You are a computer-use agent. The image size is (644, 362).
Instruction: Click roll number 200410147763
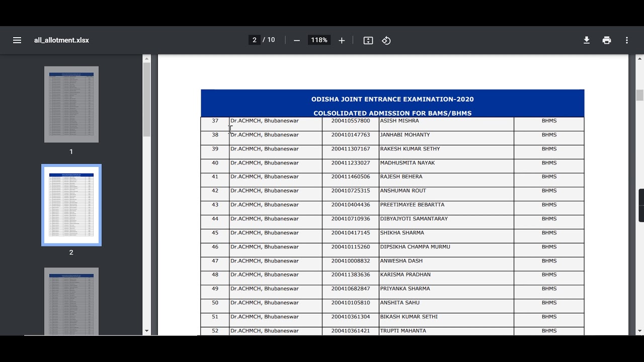coord(351,135)
